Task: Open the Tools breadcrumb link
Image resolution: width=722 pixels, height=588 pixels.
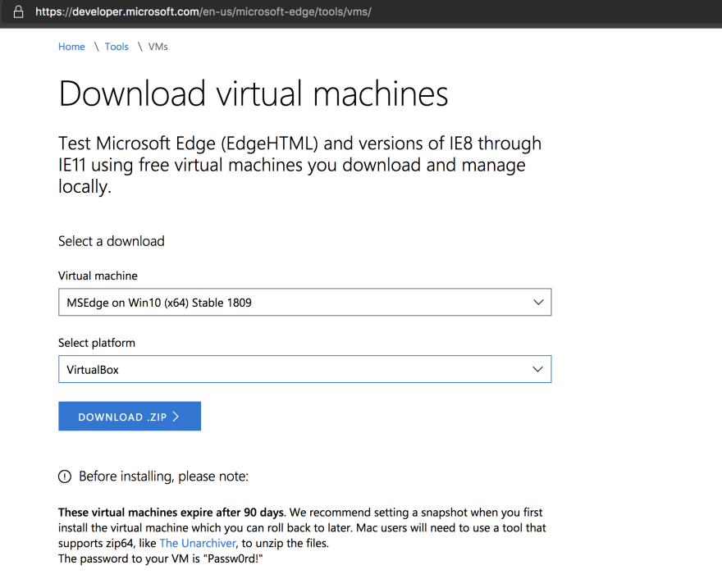Action: [117, 47]
